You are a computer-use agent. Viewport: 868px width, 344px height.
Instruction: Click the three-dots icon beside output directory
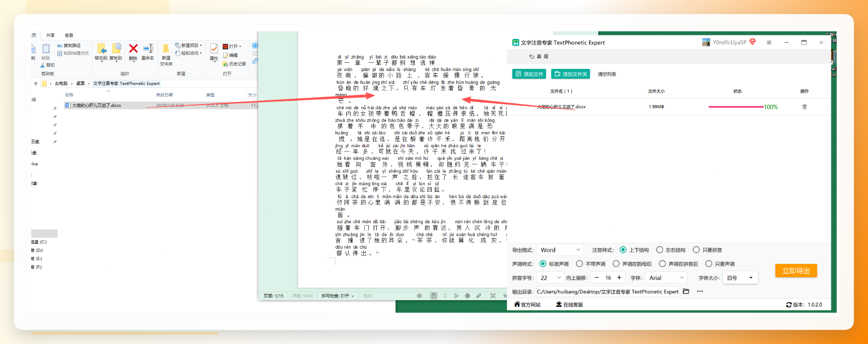point(700,292)
